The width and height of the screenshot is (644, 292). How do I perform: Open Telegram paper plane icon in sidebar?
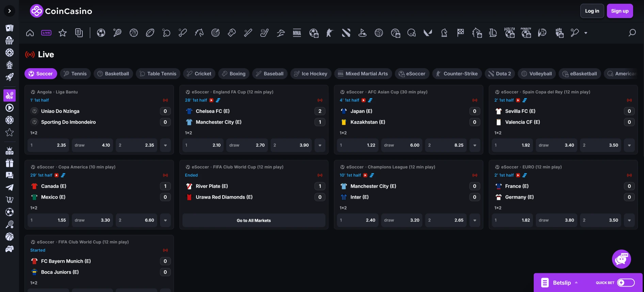(x=10, y=187)
